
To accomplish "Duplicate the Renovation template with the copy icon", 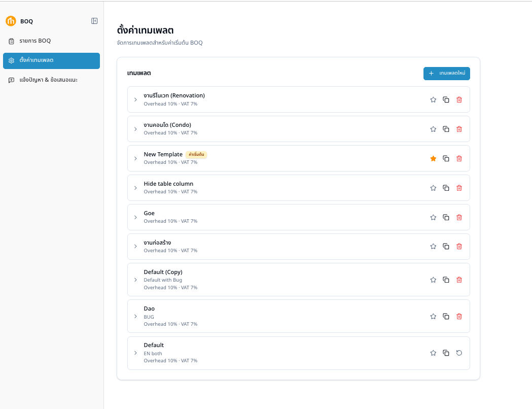I will tap(446, 100).
